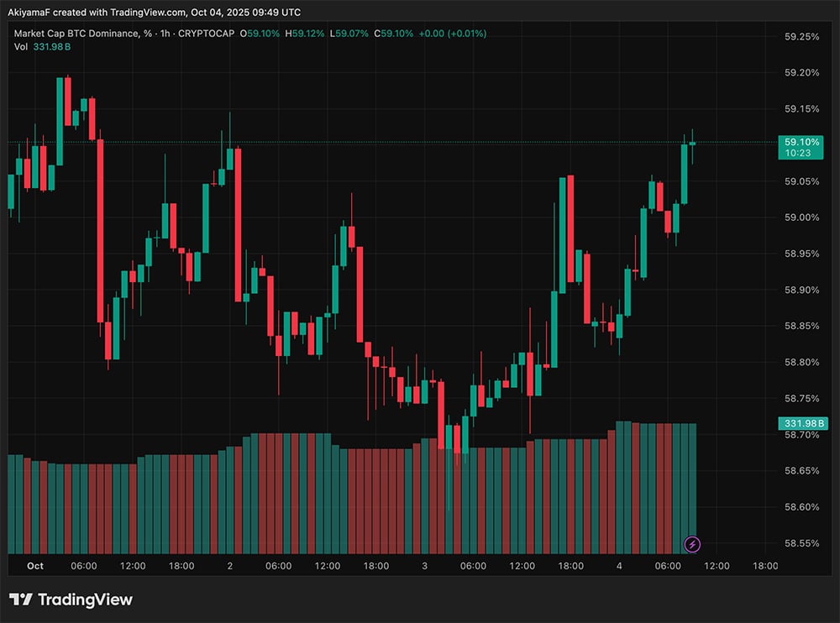840x623 pixels.
Task: Select the day 4 marker on time axis
Action: pos(619,567)
